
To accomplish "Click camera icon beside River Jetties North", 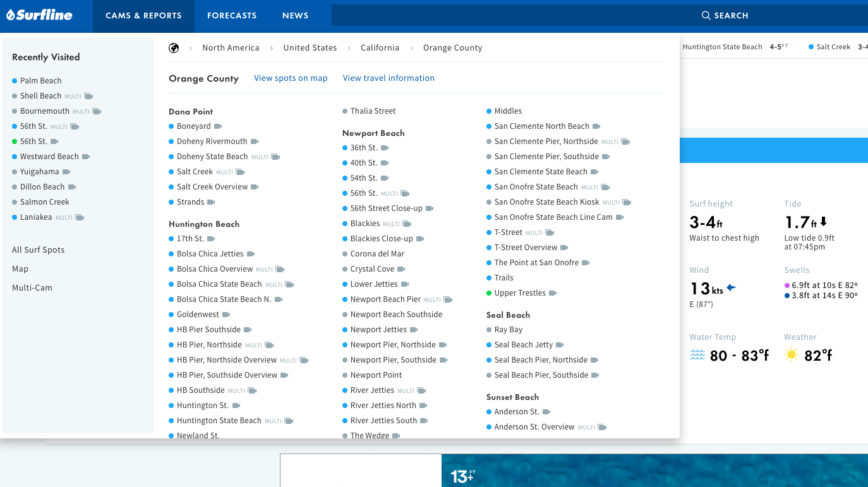I will 423,406.
